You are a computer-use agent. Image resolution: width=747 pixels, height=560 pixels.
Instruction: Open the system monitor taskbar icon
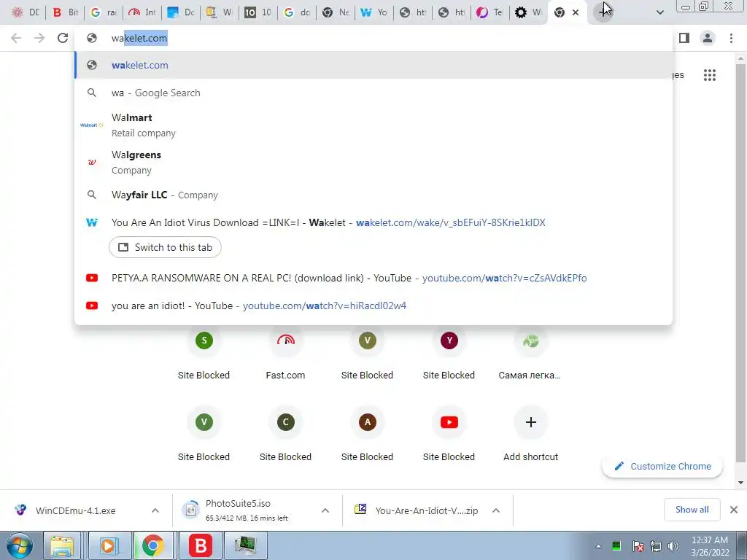point(246,545)
